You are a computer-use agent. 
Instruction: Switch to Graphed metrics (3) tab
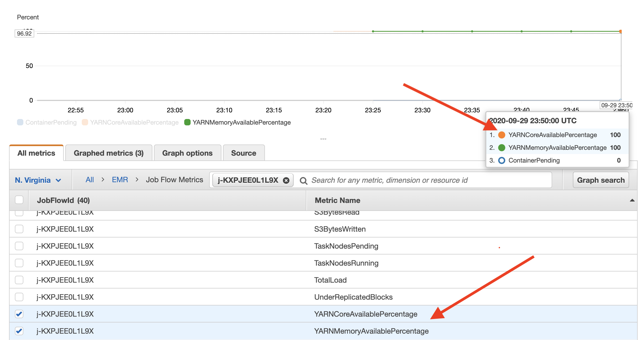pos(109,153)
